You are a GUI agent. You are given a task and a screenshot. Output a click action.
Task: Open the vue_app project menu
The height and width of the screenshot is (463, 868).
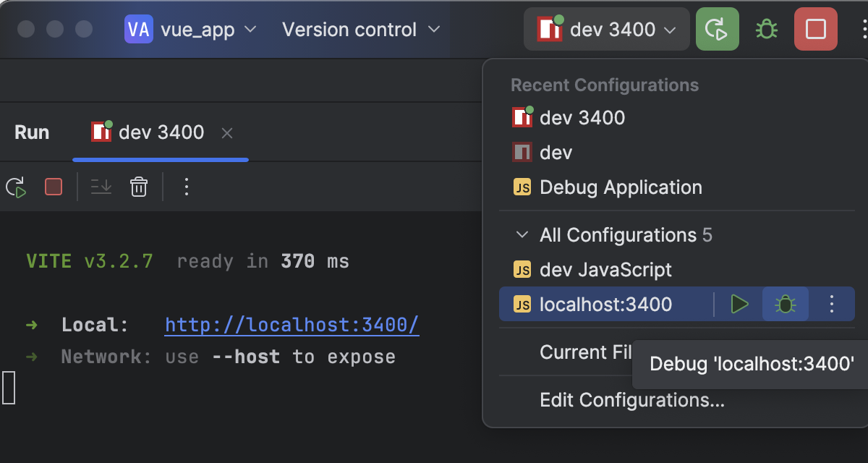pos(190,29)
